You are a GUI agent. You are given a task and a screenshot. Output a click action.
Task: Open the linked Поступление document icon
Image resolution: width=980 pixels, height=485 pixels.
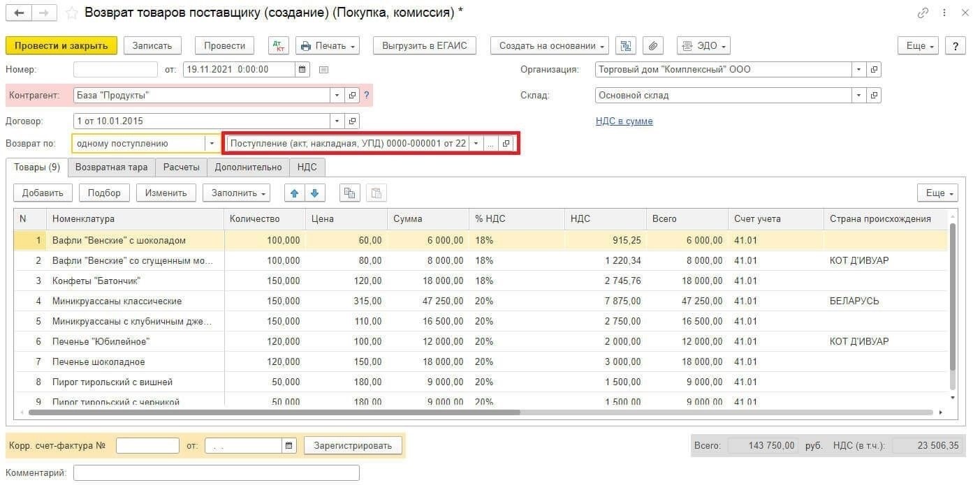[506, 144]
